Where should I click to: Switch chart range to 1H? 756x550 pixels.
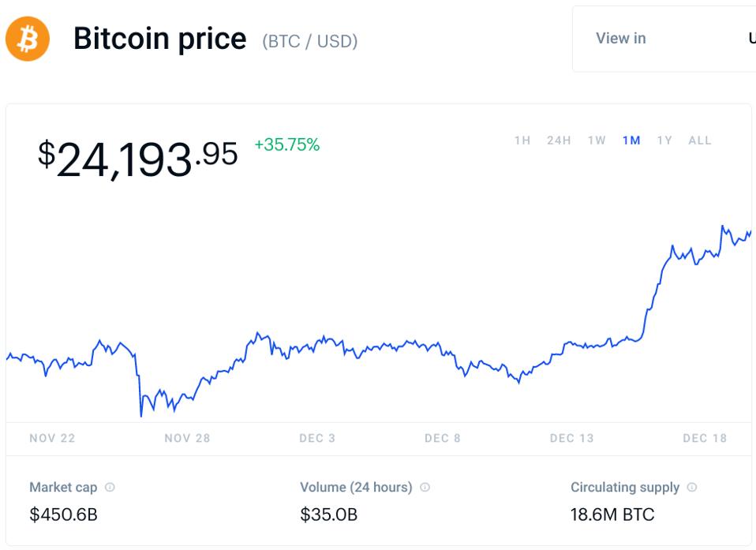coord(522,140)
